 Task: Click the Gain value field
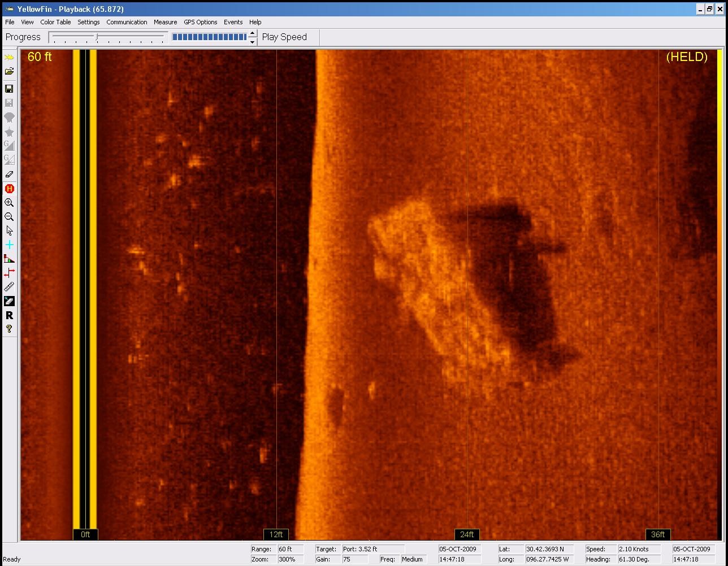coord(356,559)
